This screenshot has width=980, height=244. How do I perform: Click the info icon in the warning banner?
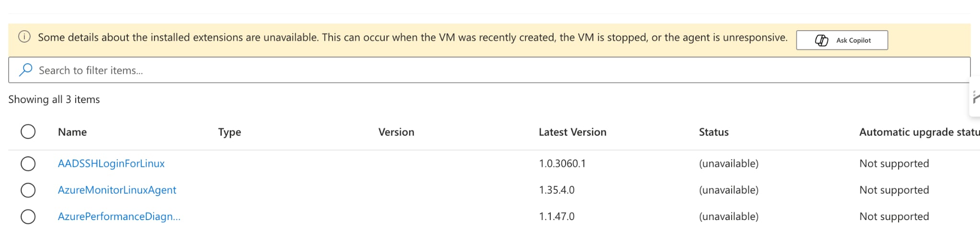point(24,37)
